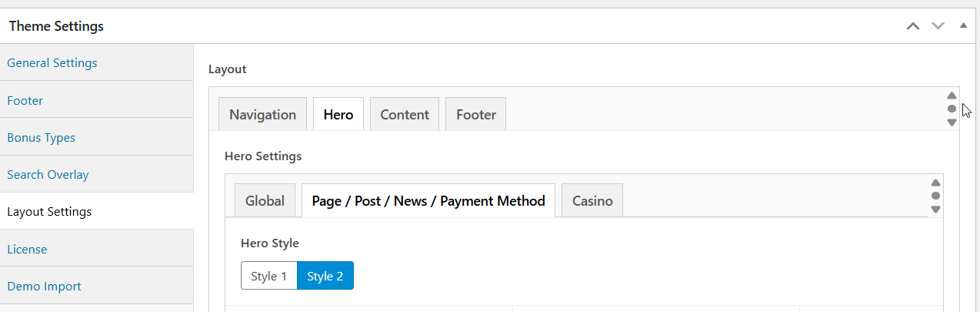
Task: Open General Settings in sidebar
Action: point(52,63)
